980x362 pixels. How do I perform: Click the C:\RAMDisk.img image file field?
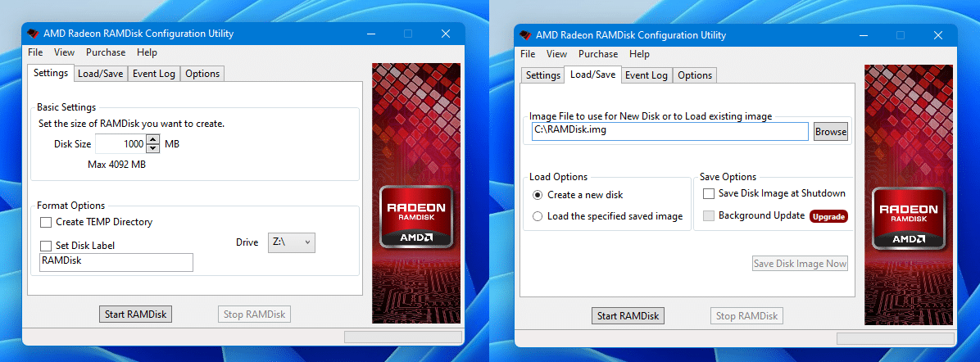coord(670,131)
